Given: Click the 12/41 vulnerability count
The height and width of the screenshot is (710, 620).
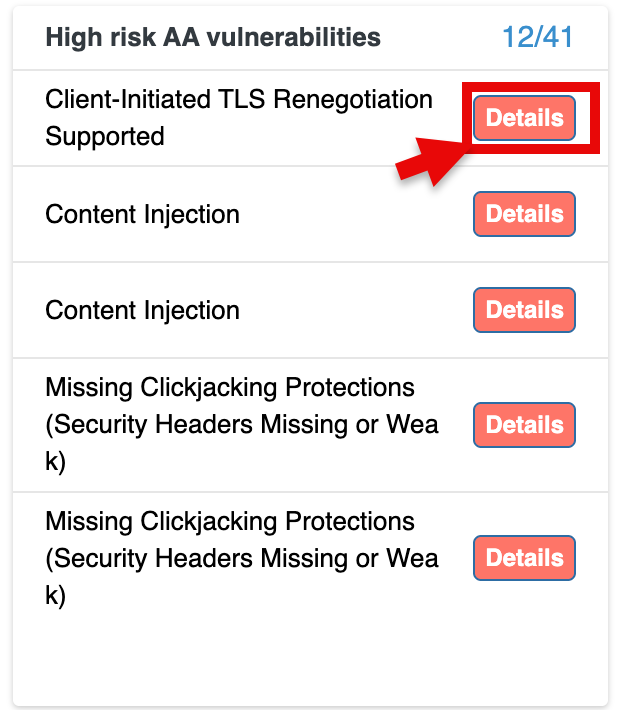Looking at the screenshot, I should 537,38.
